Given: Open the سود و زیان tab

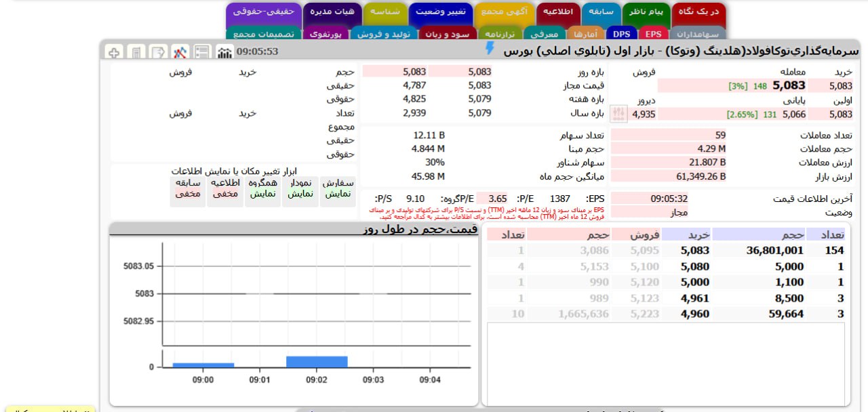Looking at the screenshot, I should [448, 34].
